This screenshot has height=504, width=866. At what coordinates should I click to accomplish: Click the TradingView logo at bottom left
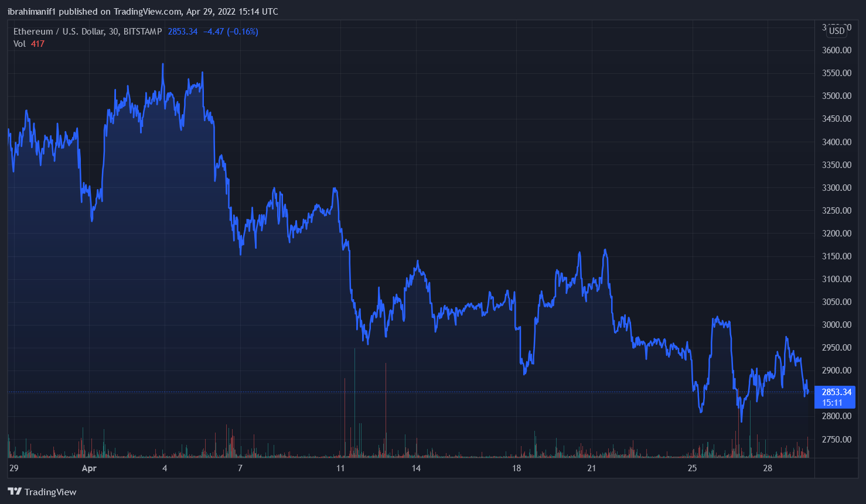click(41, 492)
